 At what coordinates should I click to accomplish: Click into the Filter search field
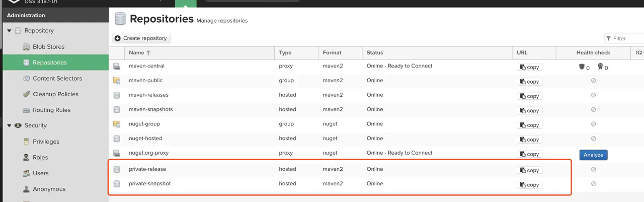click(626, 38)
